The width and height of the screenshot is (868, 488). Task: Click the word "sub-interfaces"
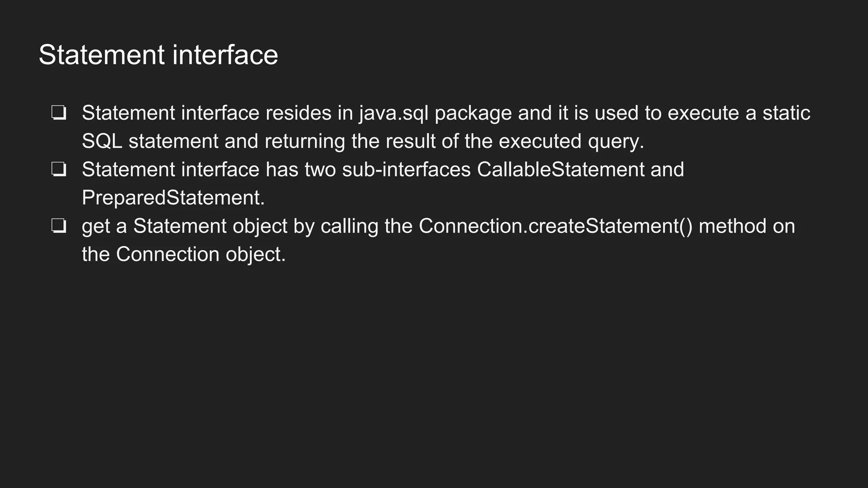pos(406,169)
